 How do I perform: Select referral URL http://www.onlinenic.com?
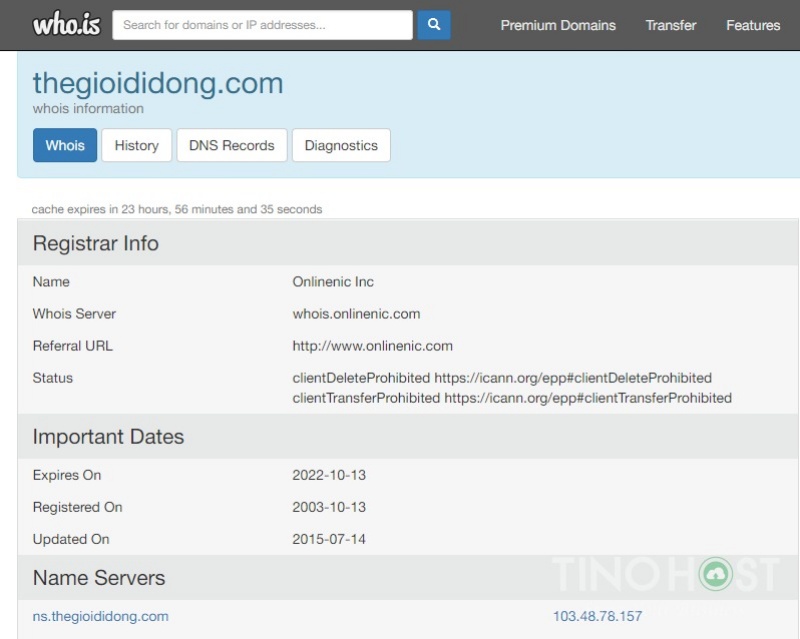point(372,346)
